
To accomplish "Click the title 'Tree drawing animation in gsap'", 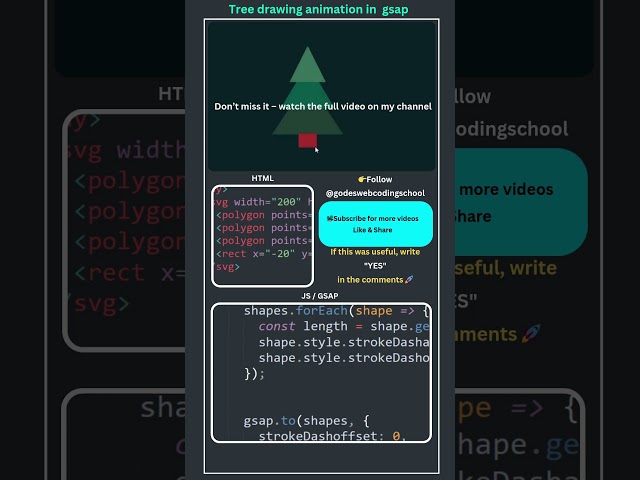I will tap(318, 9).
